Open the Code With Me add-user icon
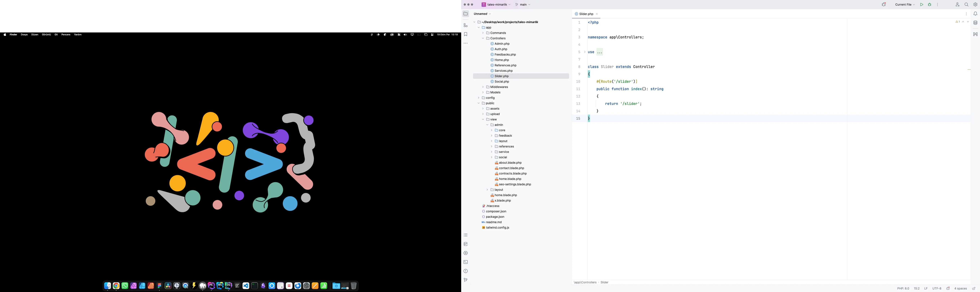This screenshot has width=980, height=292. click(x=957, y=5)
